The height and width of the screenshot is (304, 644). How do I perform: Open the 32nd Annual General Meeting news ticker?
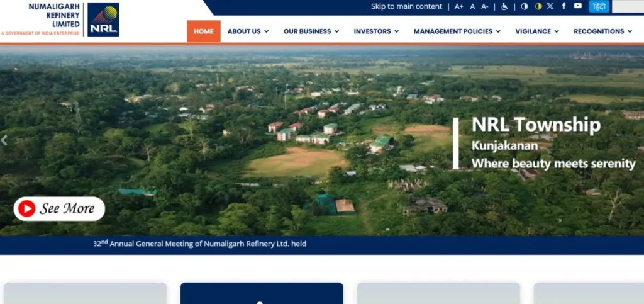[200, 244]
